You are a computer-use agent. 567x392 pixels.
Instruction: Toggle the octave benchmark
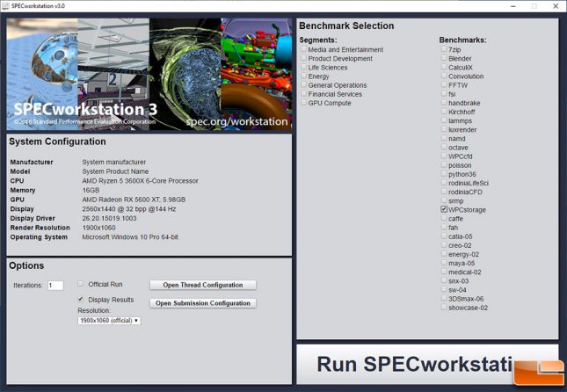click(444, 147)
